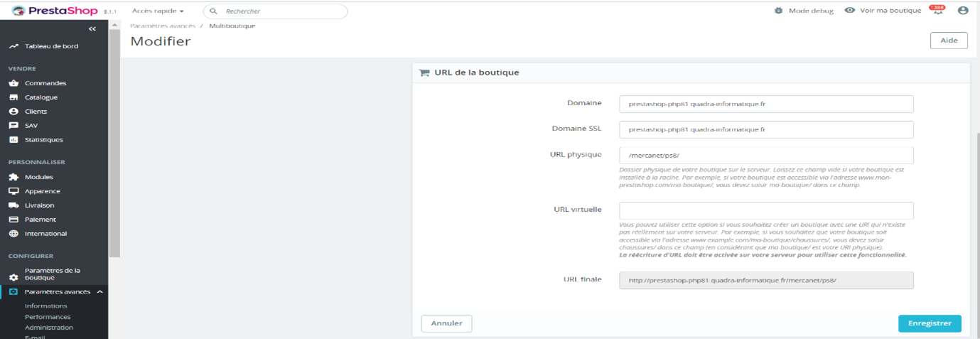Screen dimensions: 980x339
Task: Click the Commandes basket icon
Action: 14,83
